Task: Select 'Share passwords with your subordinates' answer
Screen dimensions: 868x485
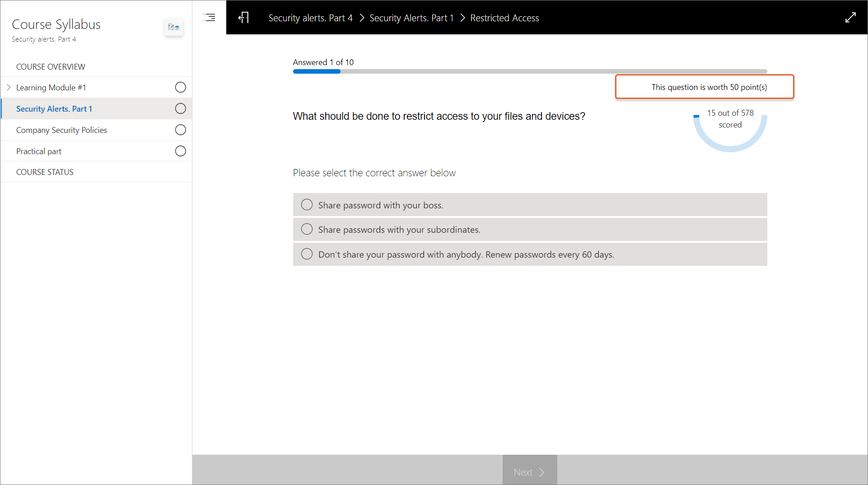Action: pos(307,230)
